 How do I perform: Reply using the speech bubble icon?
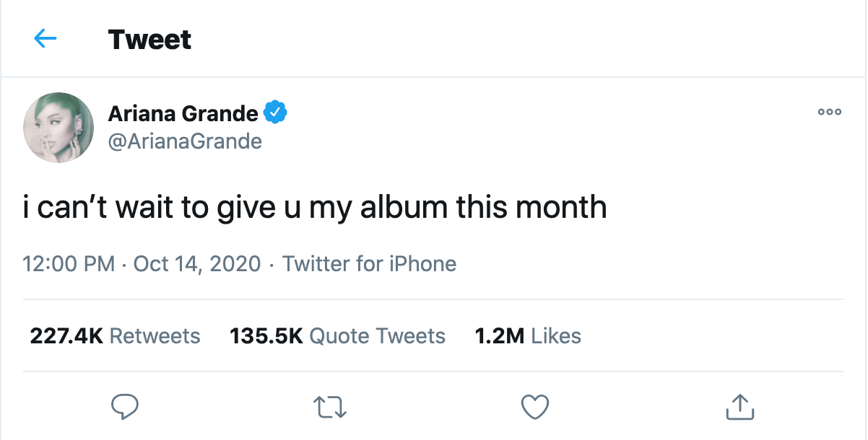[x=124, y=407]
